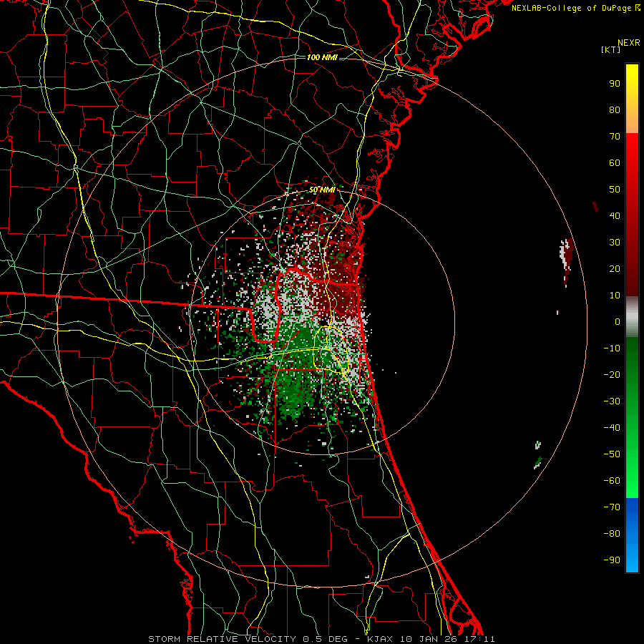Screen dimensions: 644x644
Task: Click the positive 60 value on the scale
Action: [615, 163]
